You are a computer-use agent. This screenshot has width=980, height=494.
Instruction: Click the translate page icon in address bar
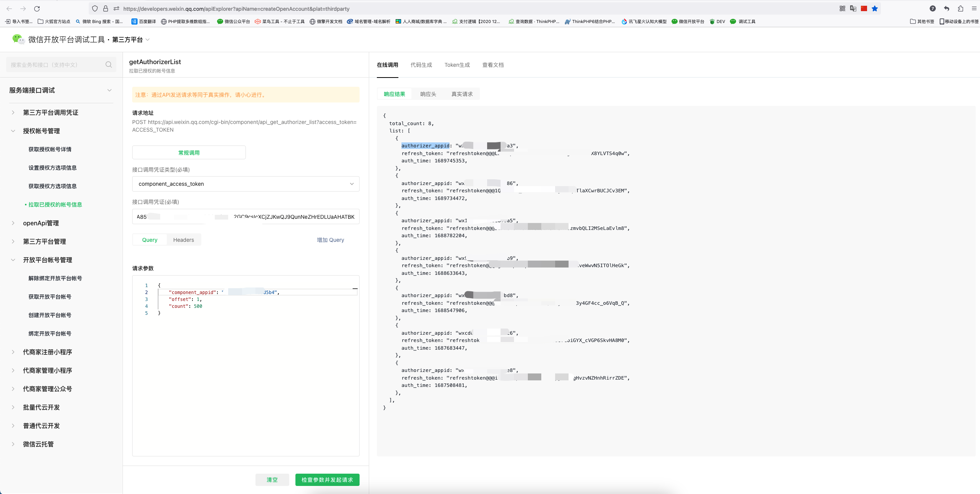pos(853,8)
